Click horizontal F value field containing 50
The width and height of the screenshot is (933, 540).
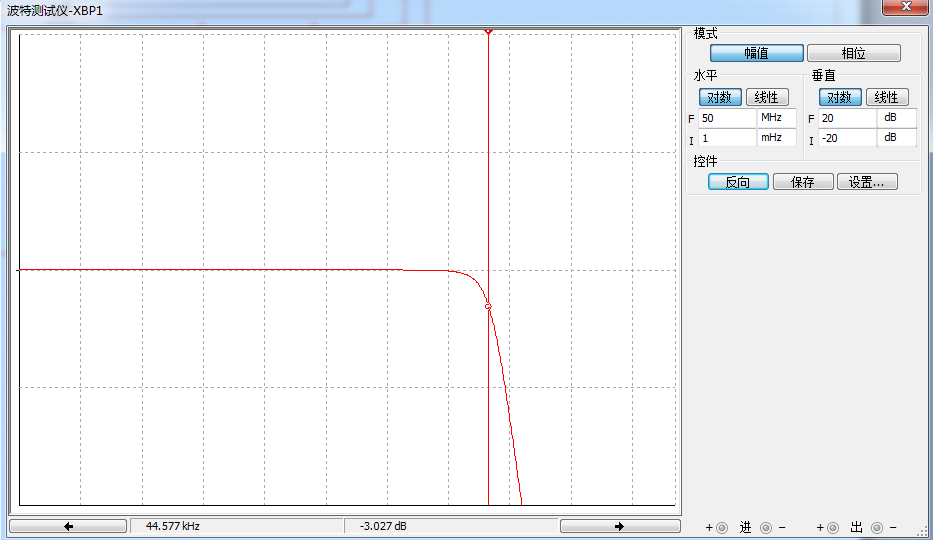click(x=727, y=118)
